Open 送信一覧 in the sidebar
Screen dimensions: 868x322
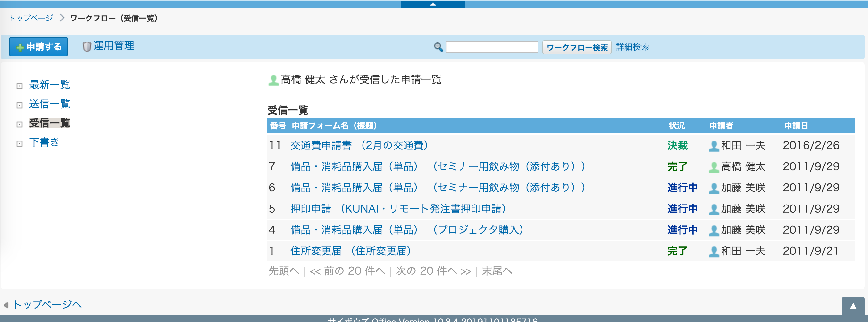tap(50, 104)
